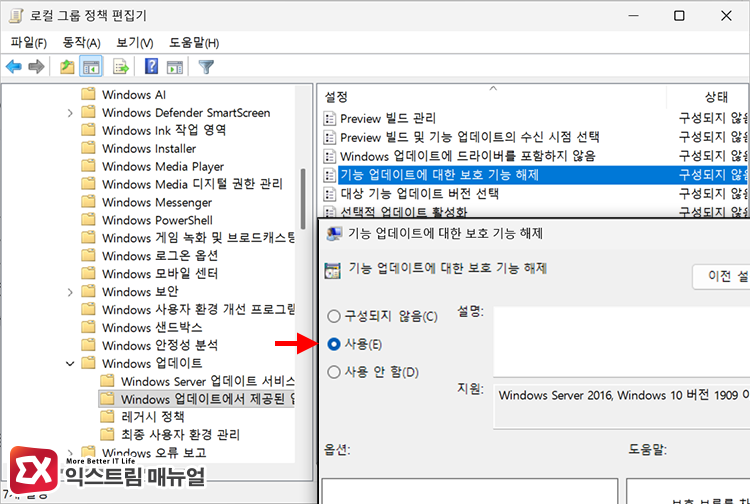The height and width of the screenshot is (504, 750).
Task: Select Windows 사용자 환경 개선 프로그램 folder
Action: pos(198,309)
